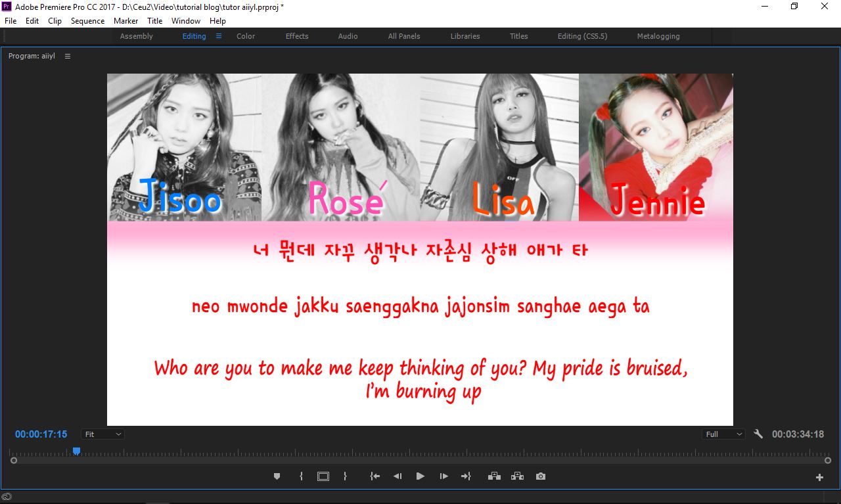Switch to the Audio workspace
Screen dimensions: 841x504
point(348,36)
